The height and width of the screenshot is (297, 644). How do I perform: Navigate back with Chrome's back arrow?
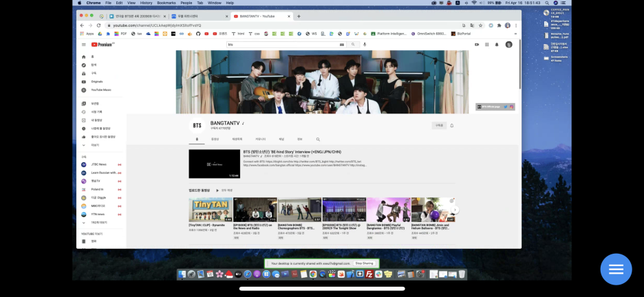pos(82,25)
